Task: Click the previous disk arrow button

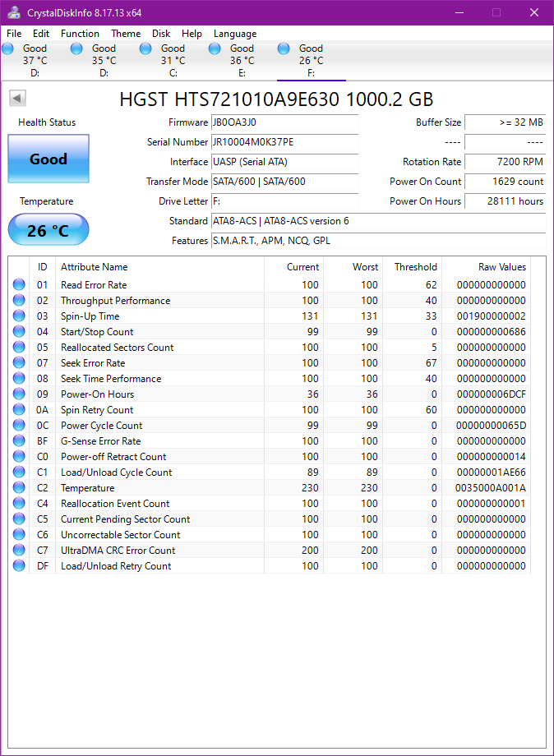Action: tap(17, 99)
